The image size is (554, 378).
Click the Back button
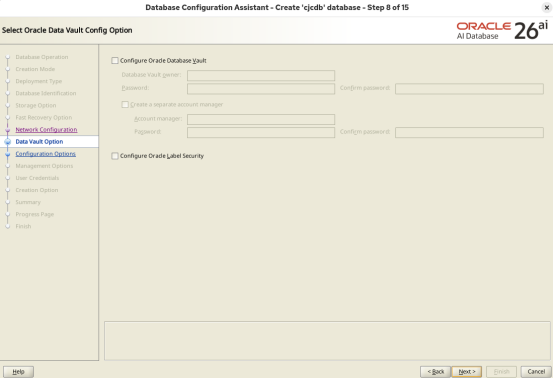click(435, 372)
